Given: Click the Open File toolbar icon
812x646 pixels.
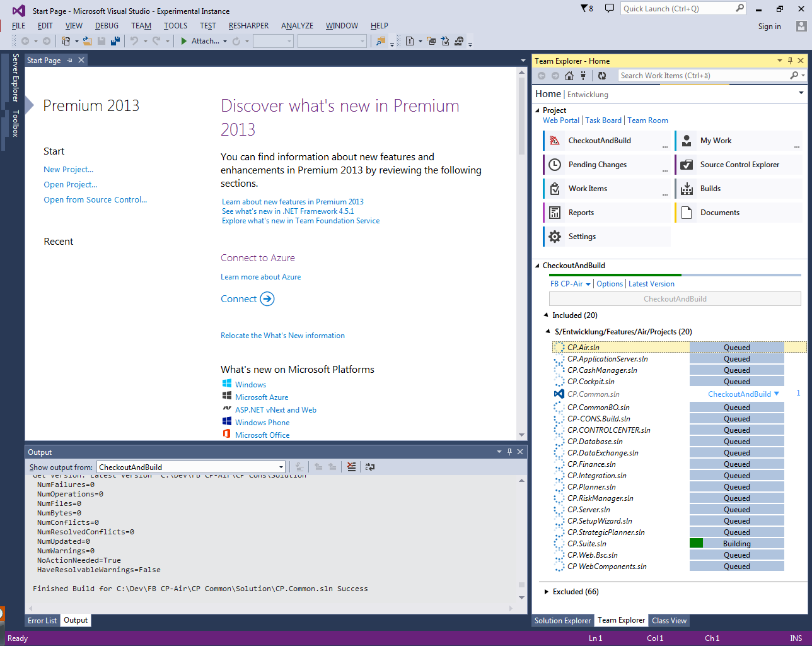Looking at the screenshot, I should pyautogui.click(x=87, y=41).
